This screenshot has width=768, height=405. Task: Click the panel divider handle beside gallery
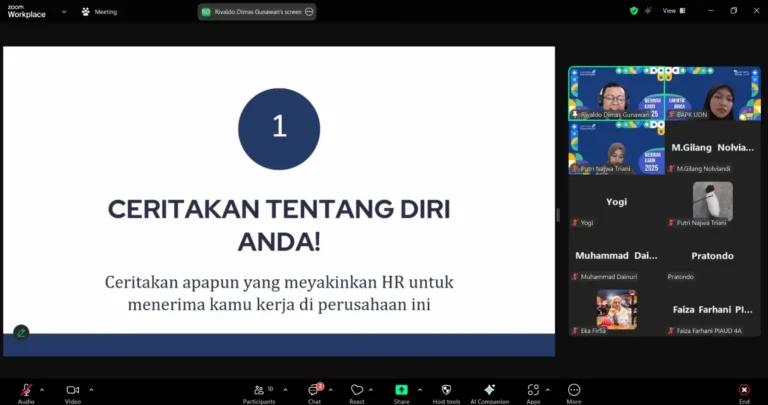[x=558, y=214]
